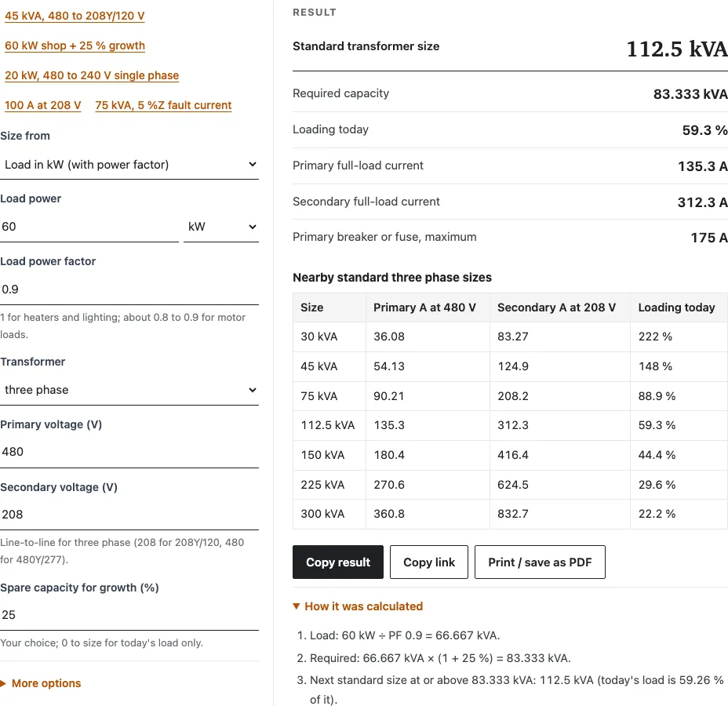Click the 'Secondary A at 208 V' column header
Image resolution: width=728 pixels, height=706 pixels.
coord(560,308)
